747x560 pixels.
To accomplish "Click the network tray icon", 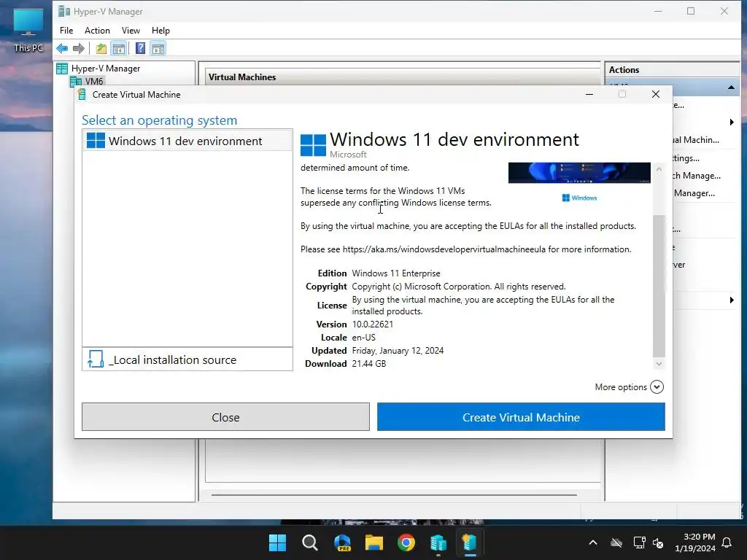I will tap(639, 542).
